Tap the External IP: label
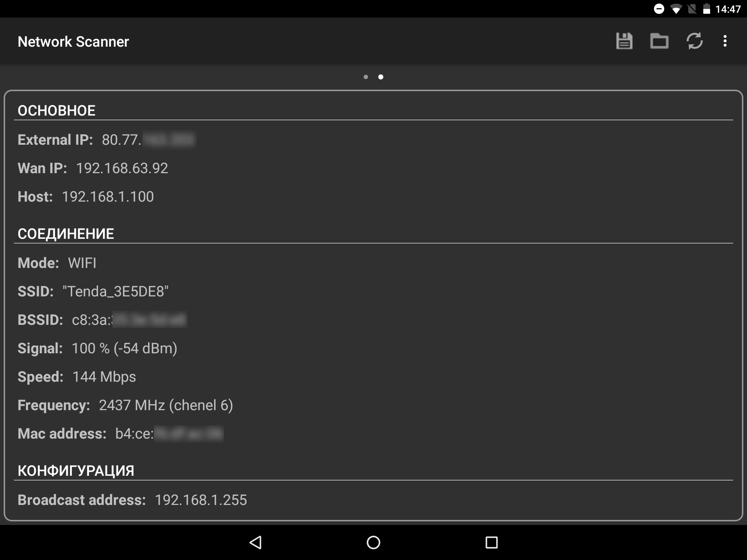 click(55, 140)
